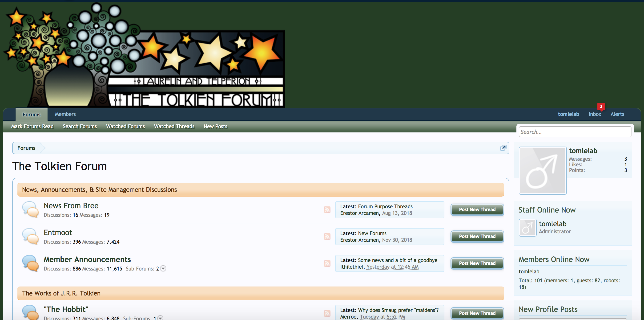Open News From Bree forum
Screen dimensions: 644x320
pos(71,206)
